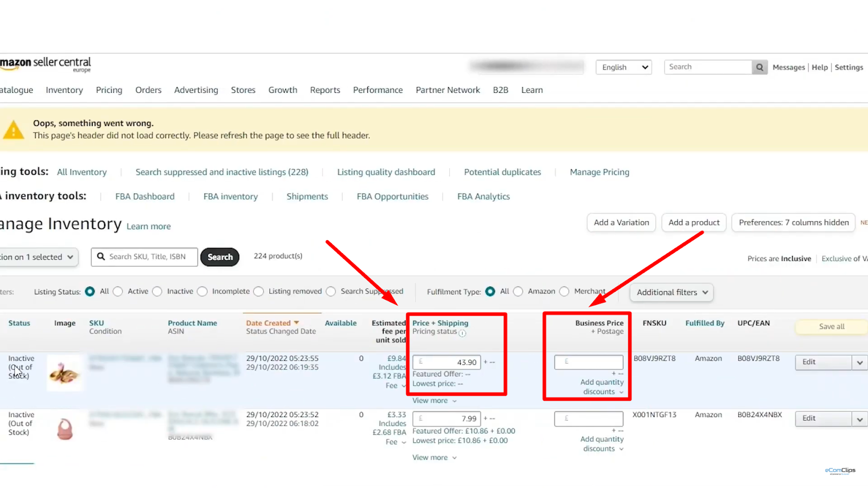The width and height of the screenshot is (868, 488).
Task: Open the Reports menu
Action: click(325, 90)
